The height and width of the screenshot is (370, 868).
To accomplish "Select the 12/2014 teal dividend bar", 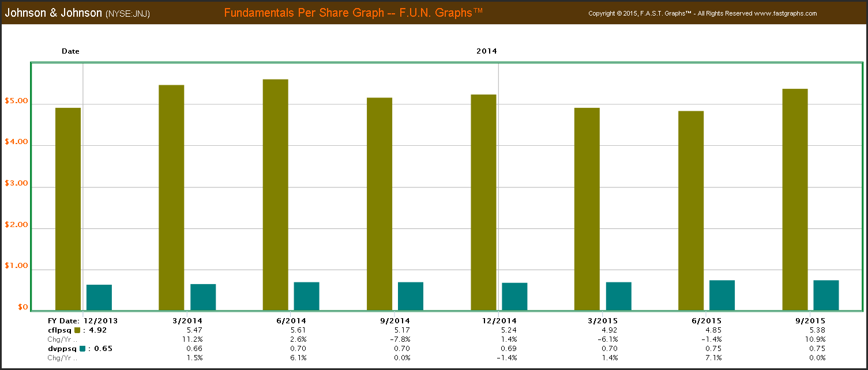I will pos(514,297).
